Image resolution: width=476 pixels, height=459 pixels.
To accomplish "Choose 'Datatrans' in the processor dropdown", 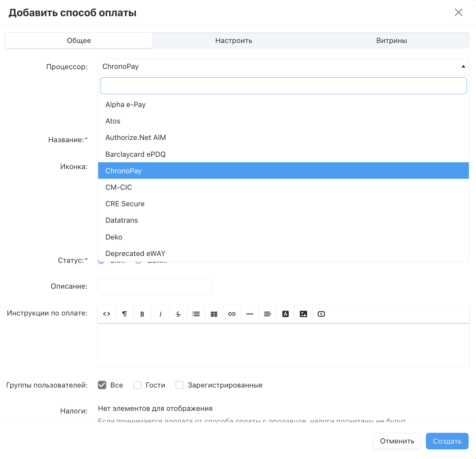I will pos(122,220).
